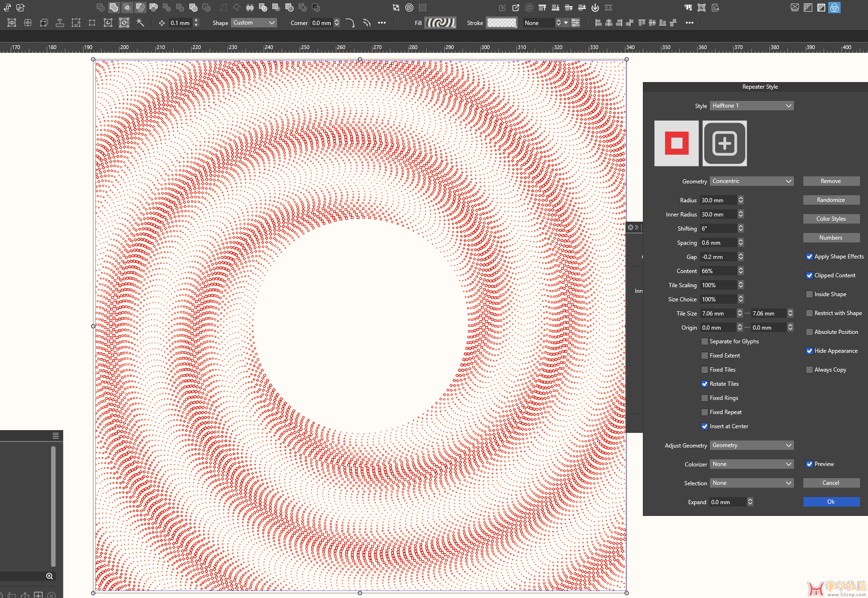The width and height of the screenshot is (868, 598).
Task: Enable Separate for Glyphs checkbox
Action: [705, 341]
